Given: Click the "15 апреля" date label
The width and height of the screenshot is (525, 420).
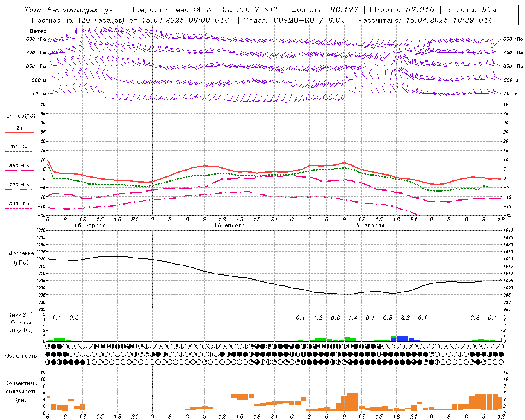Looking at the screenshot, I should point(90,226).
